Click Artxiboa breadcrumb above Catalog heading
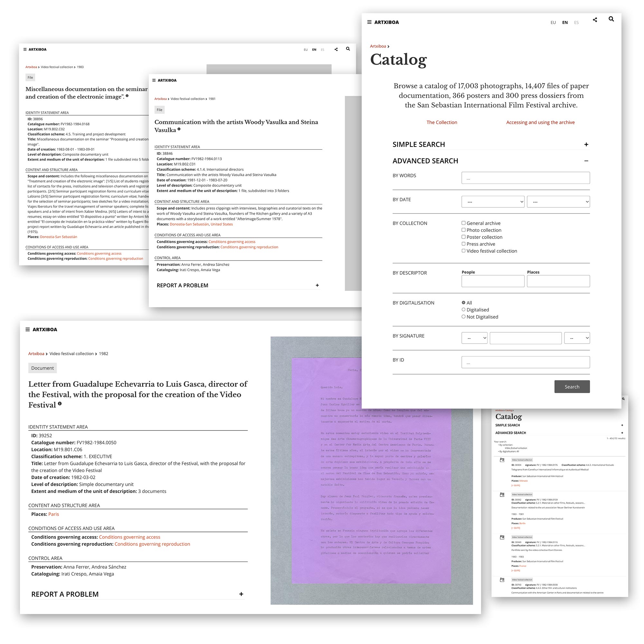 [x=378, y=46]
